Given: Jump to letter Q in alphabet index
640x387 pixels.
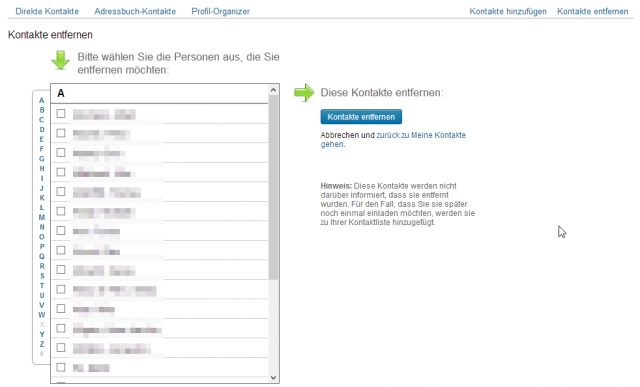Looking at the screenshot, I should (42, 256).
